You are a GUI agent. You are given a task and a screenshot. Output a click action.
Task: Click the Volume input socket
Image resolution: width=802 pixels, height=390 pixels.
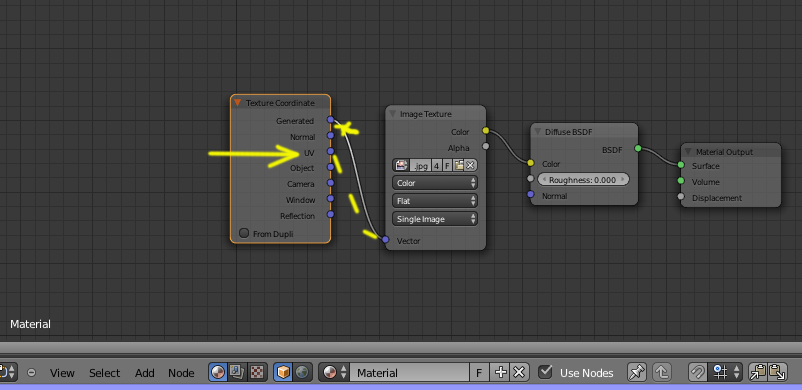click(x=681, y=181)
